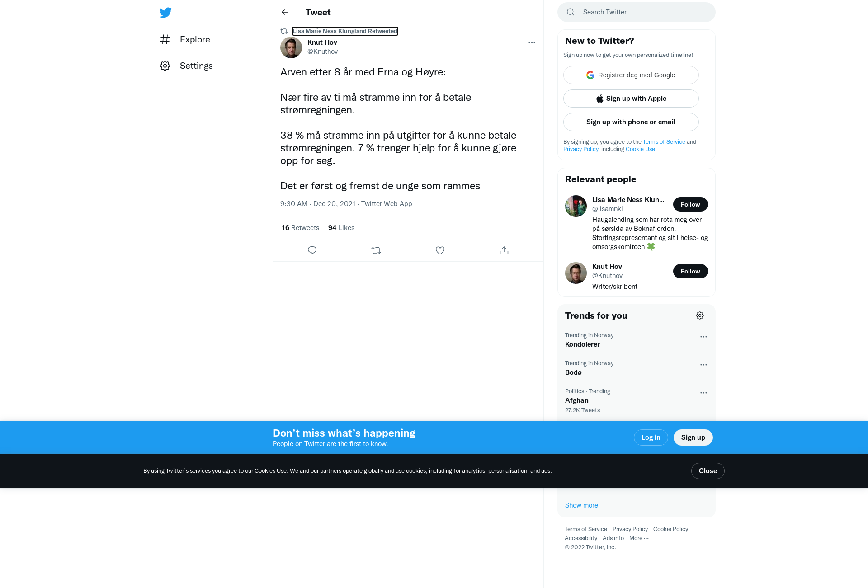Click Show more under trends

(x=581, y=505)
